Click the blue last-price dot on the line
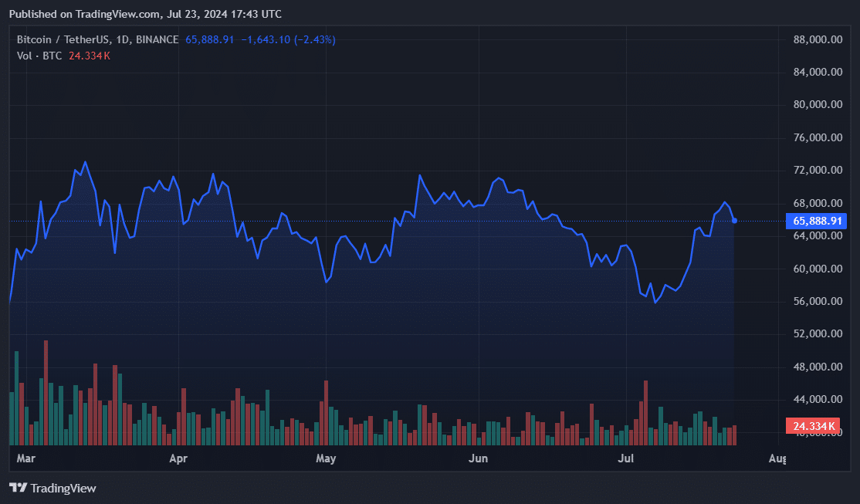The image size is (860, 504). click(734, 221)
